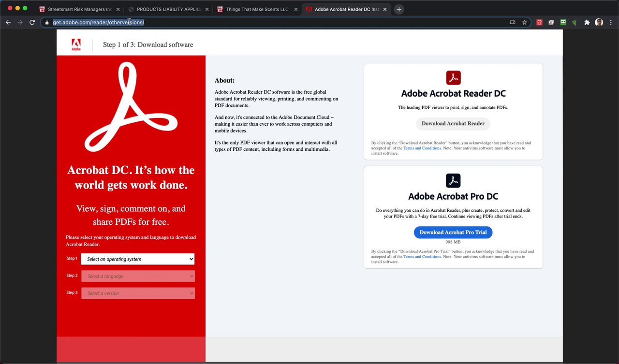The height and width of the screenshot is (364, 619).
Task: Click the macOS red close window button
Action: (x=10, y=9)
